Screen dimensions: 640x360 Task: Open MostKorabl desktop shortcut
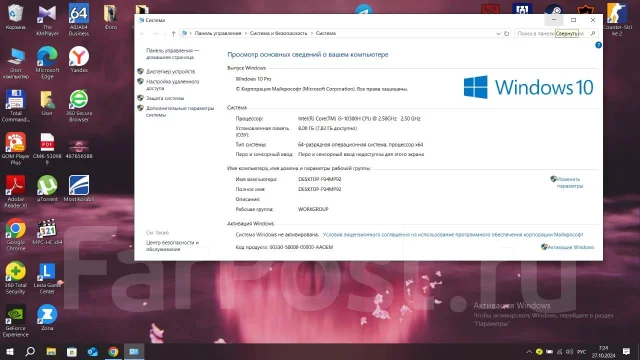pyautogui.click(x=79, y=188)
